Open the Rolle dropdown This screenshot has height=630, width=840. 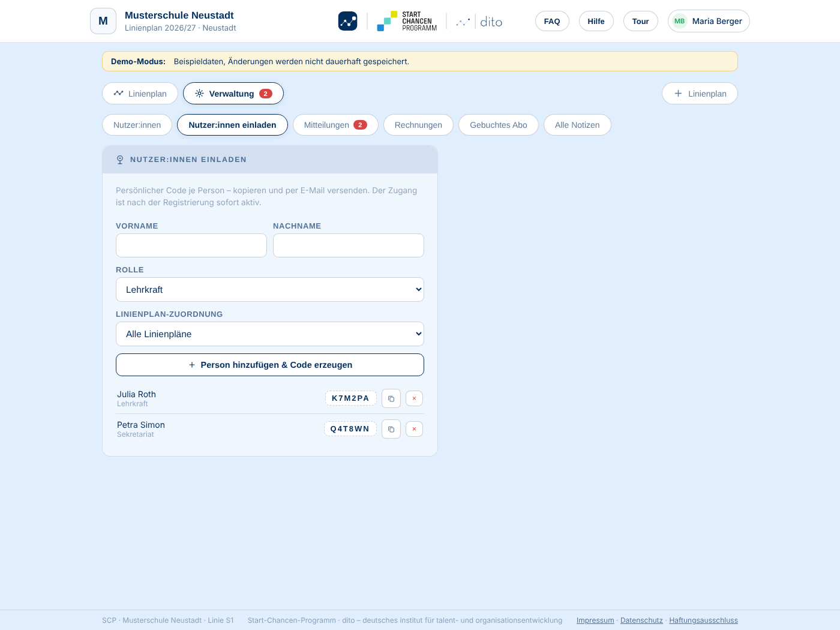point(270,289)
